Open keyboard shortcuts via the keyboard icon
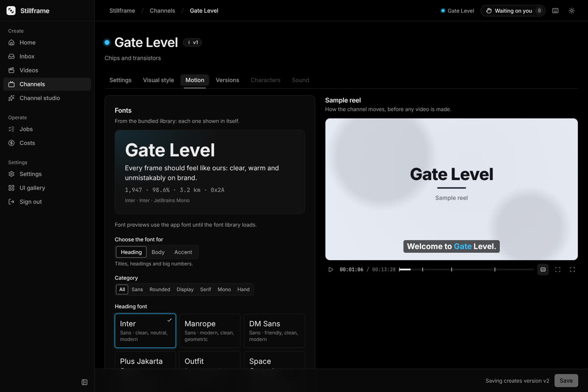Image resolution: width=588 pixels, height=392 pixels. click(x=555, y=11)
